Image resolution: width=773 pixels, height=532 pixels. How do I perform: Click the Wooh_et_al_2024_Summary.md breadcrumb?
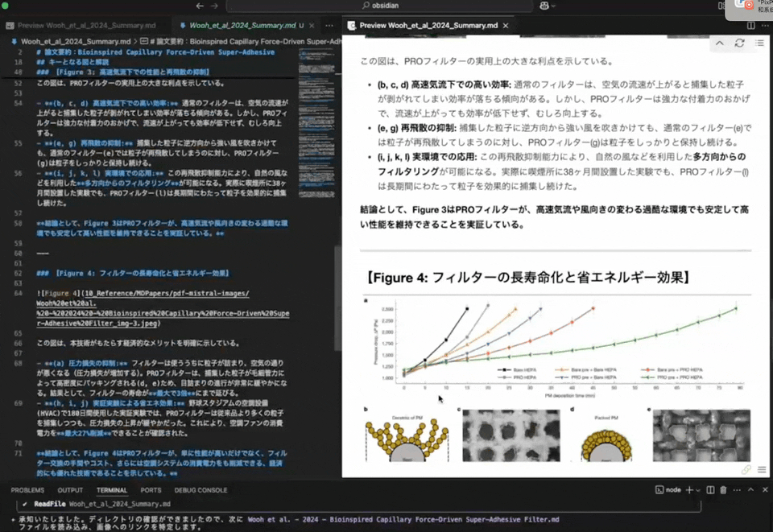click(x=75, y=40)
